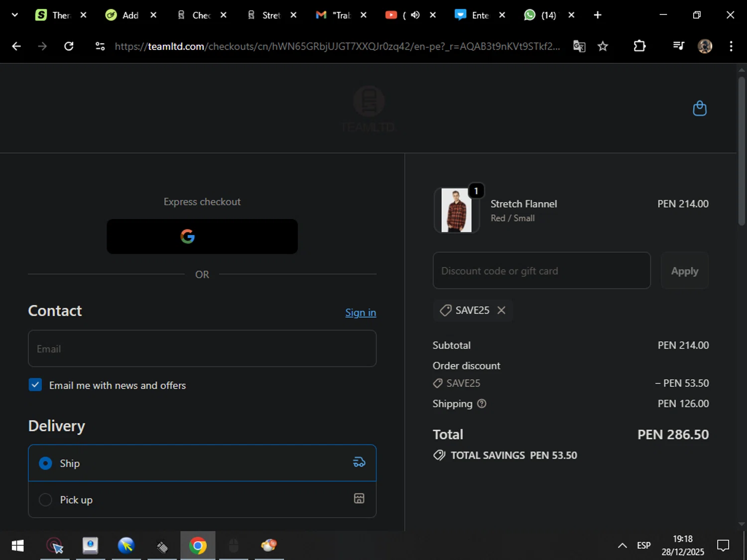
Task: Click the address bar URL
Action: coord(337,46)
